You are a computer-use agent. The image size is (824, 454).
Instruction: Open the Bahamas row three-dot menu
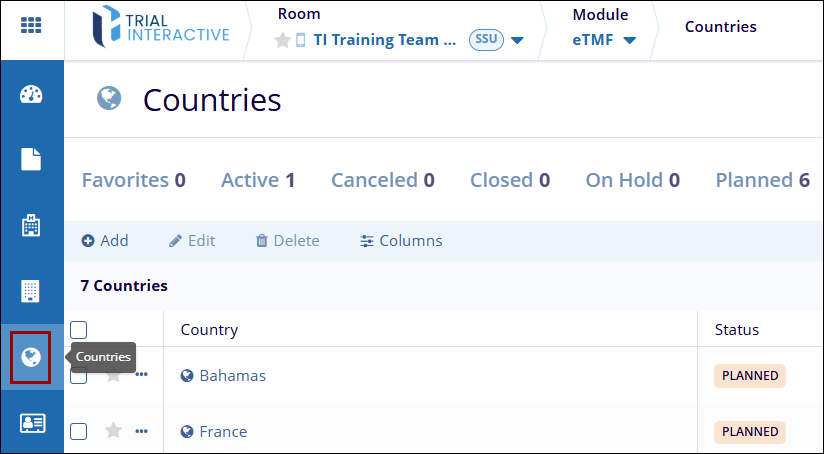141,375
